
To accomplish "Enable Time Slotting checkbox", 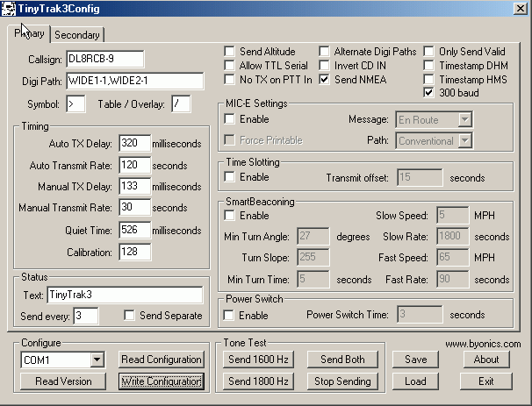I will (x=229, y=176).
